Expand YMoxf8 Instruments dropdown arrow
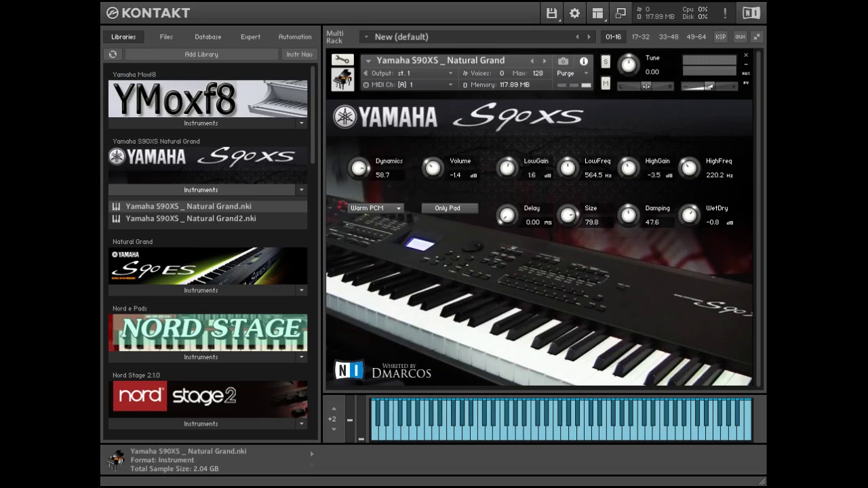This screenshot has height=488, width=868. pos(302,123)
